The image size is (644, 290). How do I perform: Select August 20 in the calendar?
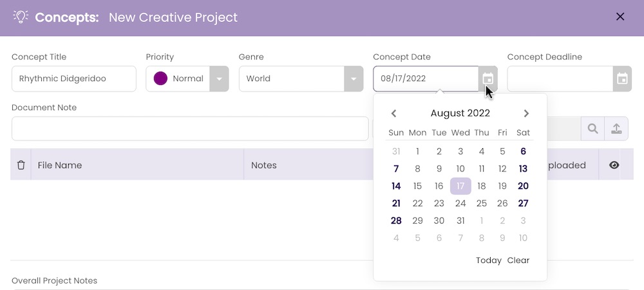(523, 186)
